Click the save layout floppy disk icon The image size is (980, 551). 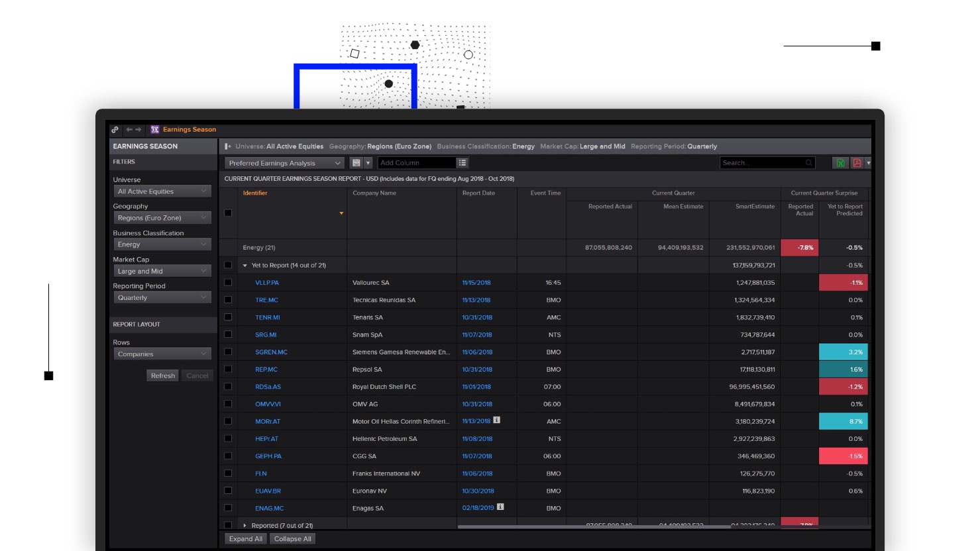(x=356, y=163)
